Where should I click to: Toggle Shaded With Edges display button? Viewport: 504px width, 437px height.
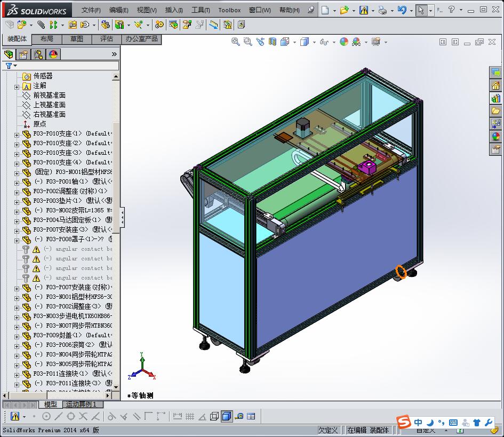[227, 416]
